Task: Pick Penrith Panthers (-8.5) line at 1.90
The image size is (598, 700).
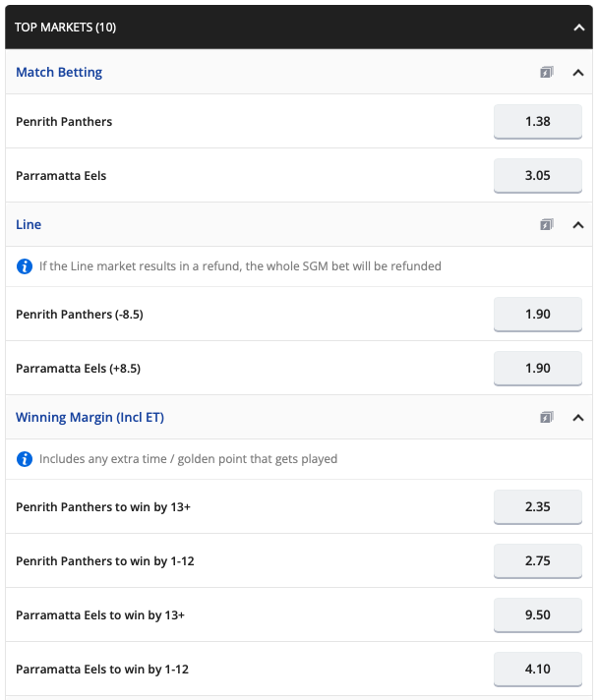Action: pyautogui.click(x=537, y=315)
